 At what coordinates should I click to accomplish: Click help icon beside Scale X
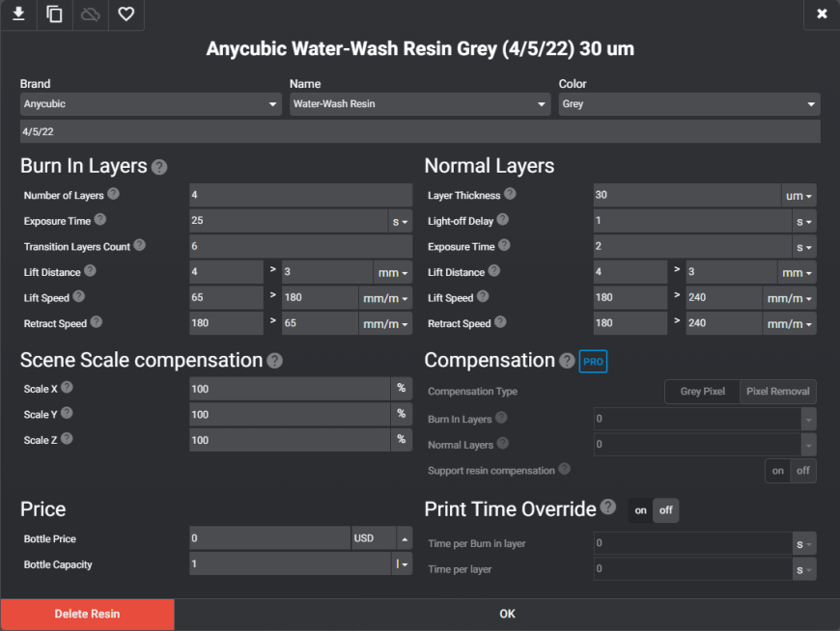[x=67, y=387]
